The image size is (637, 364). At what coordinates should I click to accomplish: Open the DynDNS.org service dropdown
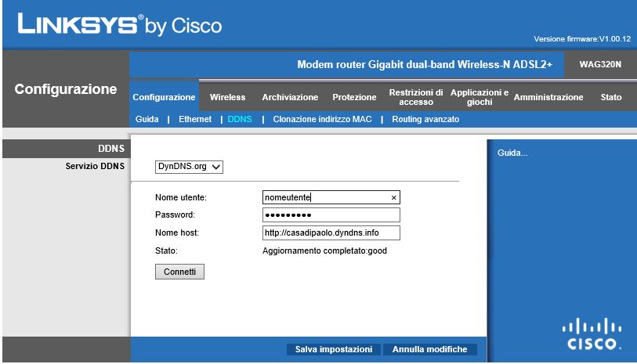click(x=189, y=167)
